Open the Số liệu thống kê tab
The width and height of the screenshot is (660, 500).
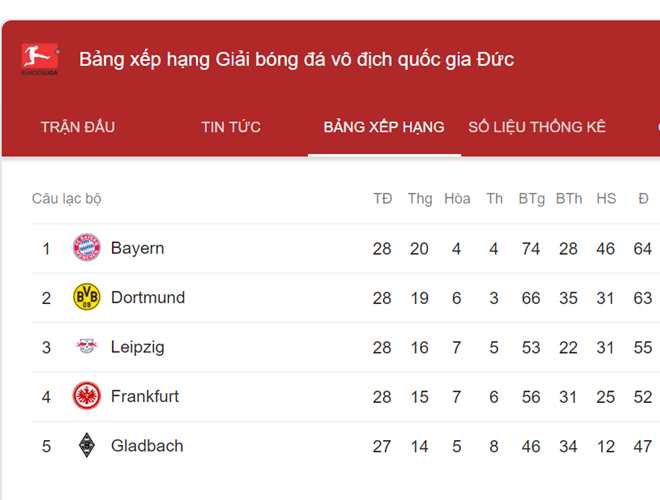537,127
